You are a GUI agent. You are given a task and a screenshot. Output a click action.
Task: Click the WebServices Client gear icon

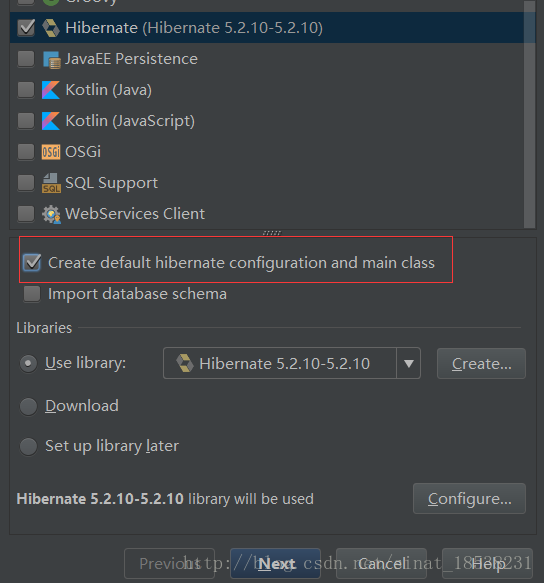[x=51, y=214]
